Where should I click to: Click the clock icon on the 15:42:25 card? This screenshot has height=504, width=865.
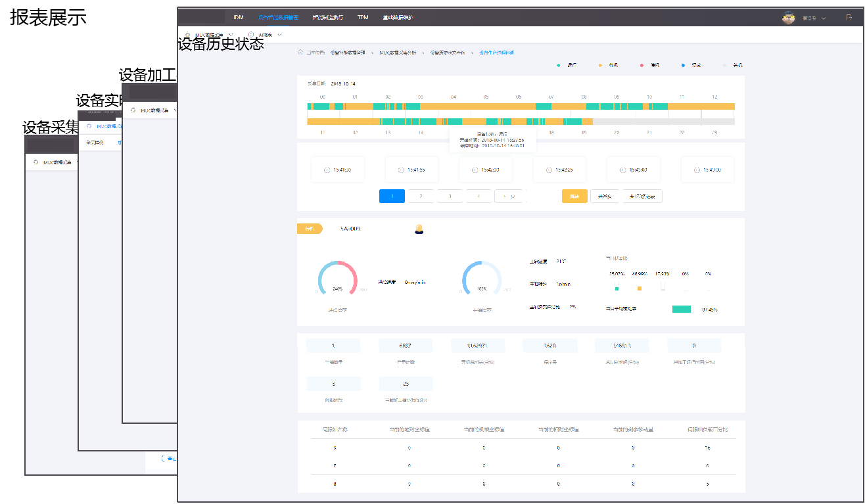[549, 170]
